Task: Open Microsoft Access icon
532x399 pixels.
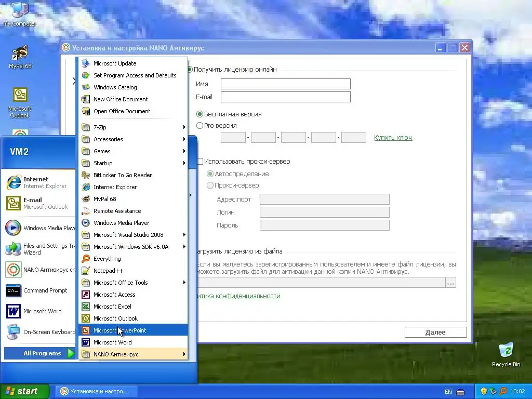Action: (x=86, y=295)
